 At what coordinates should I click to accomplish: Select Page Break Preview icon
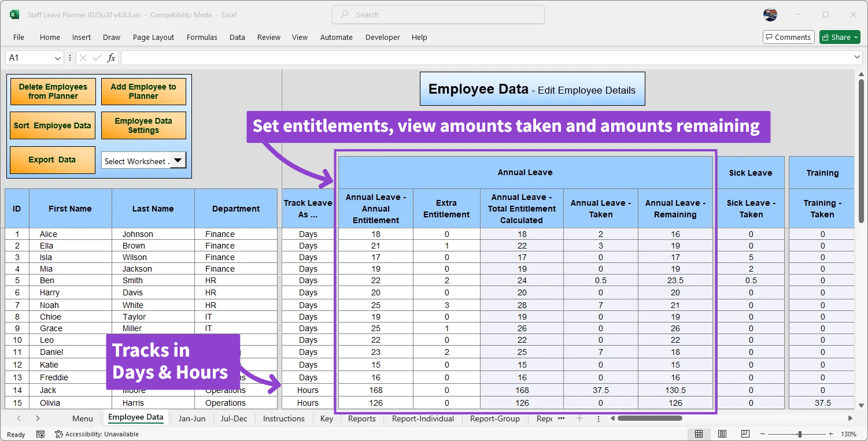click(x=745, y=433)
